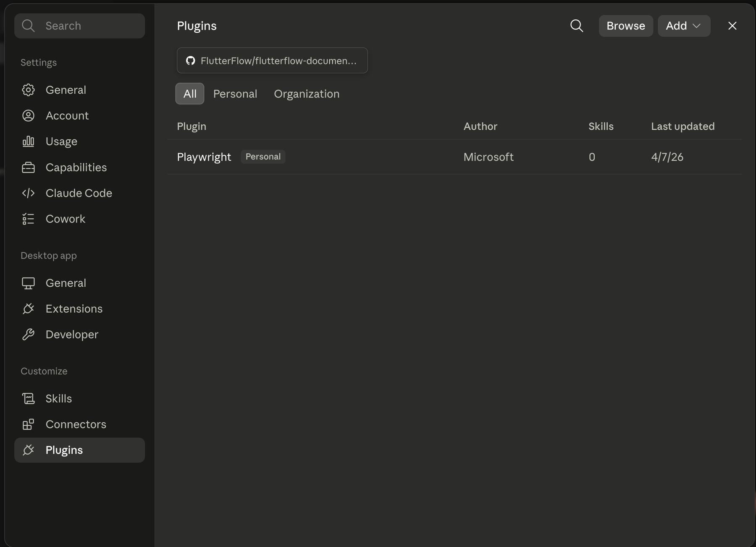This screenshot has width=756, height=547.
Task: Switch to the Organization filter tab
Action: pos(307,94)
